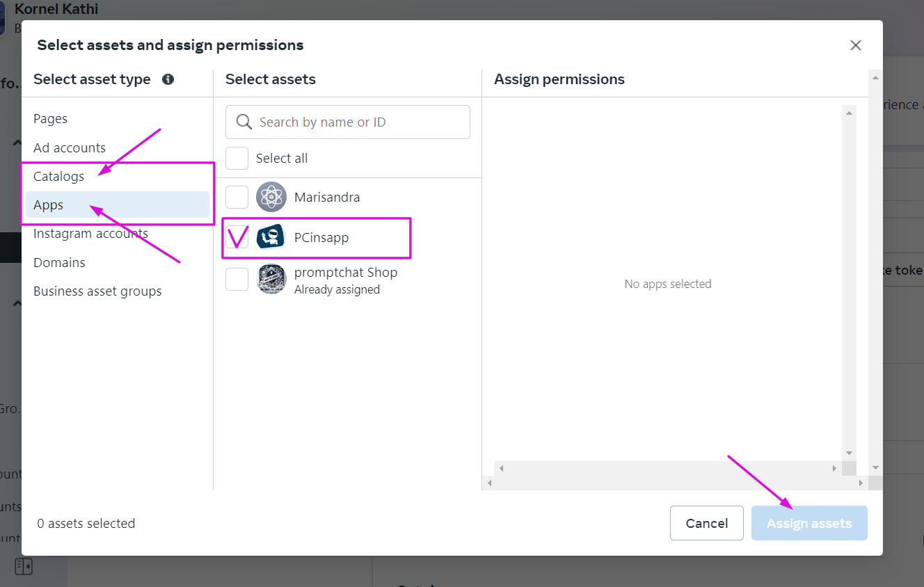This screenshot has height=587, width=924.
Task: Click the search magnifier icon
Action: 244,122
